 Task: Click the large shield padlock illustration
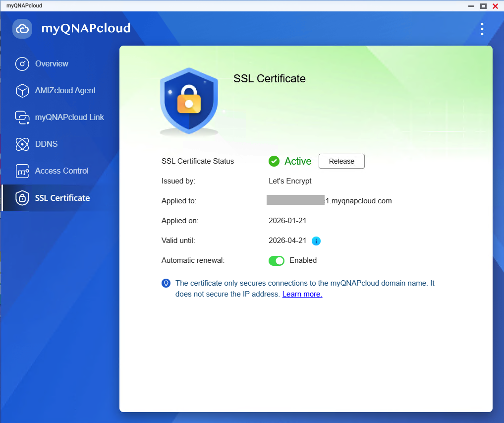tap(189, 102)
